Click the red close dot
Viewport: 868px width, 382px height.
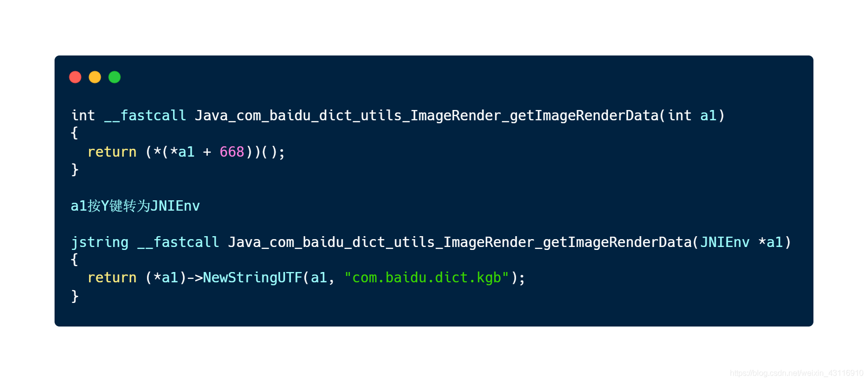(75, 77)
